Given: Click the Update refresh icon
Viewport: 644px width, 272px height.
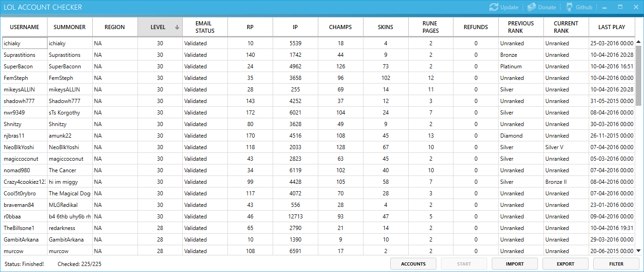Looking at the screenshot, I should click(494, 7).
